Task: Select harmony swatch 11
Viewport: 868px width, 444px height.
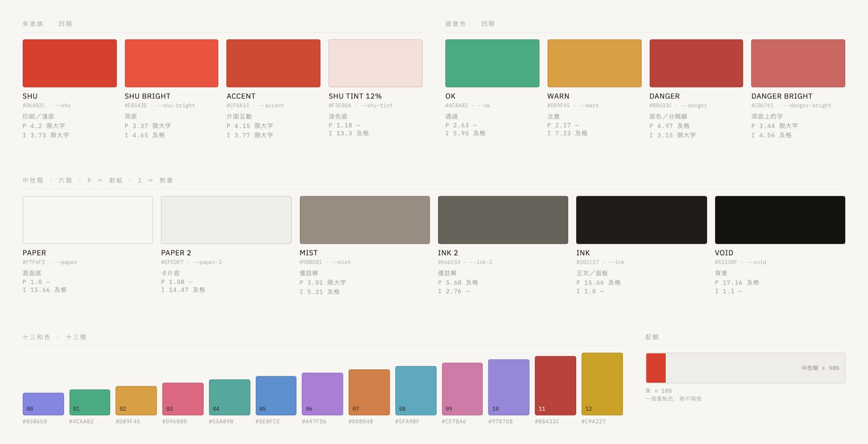Action: pos(556,385)
